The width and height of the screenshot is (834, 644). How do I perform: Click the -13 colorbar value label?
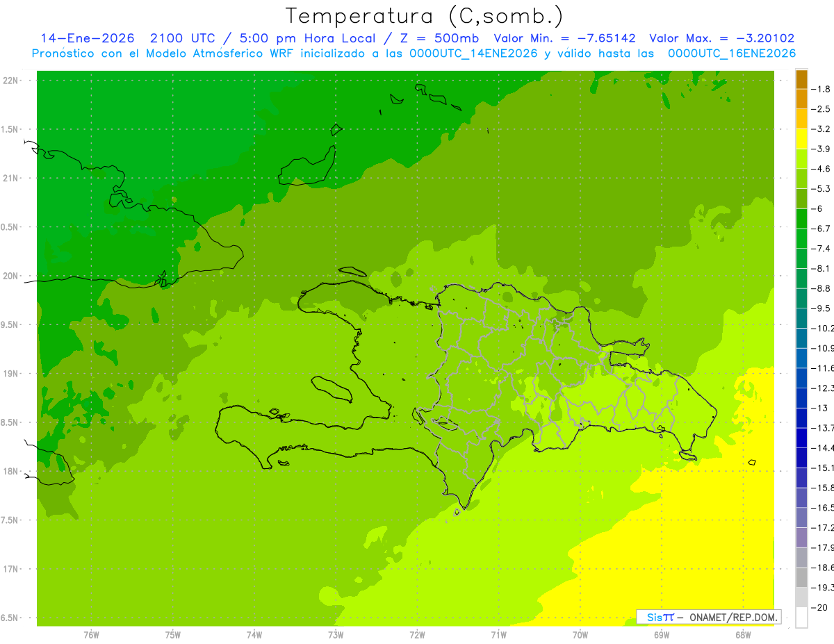tap(820, 408)
